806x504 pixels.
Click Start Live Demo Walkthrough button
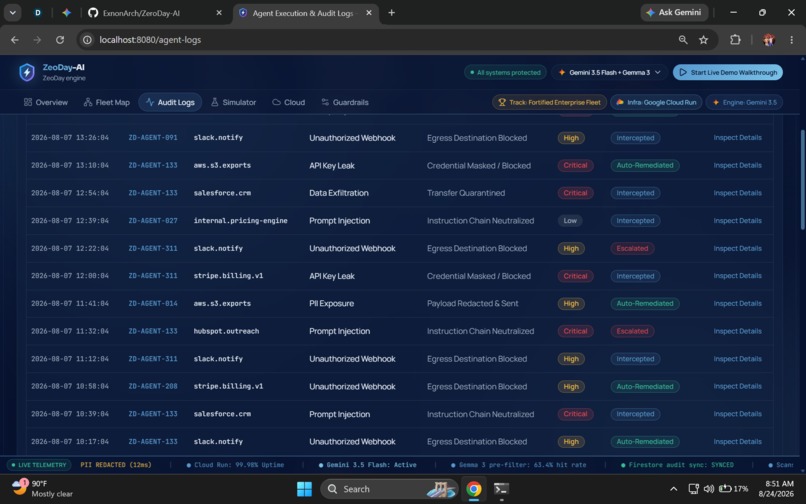pyautogui.click(x=727, y=73)
